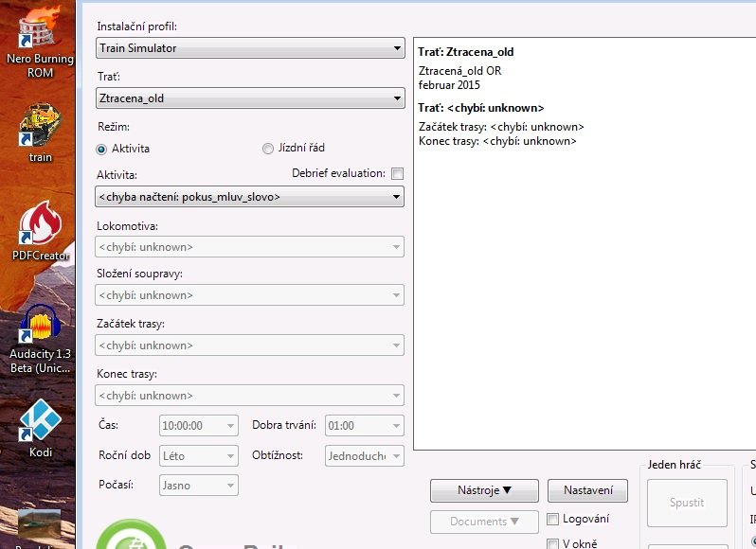
Task: Click the Čas field showing 10:00:00
Action: click(199, 426)
